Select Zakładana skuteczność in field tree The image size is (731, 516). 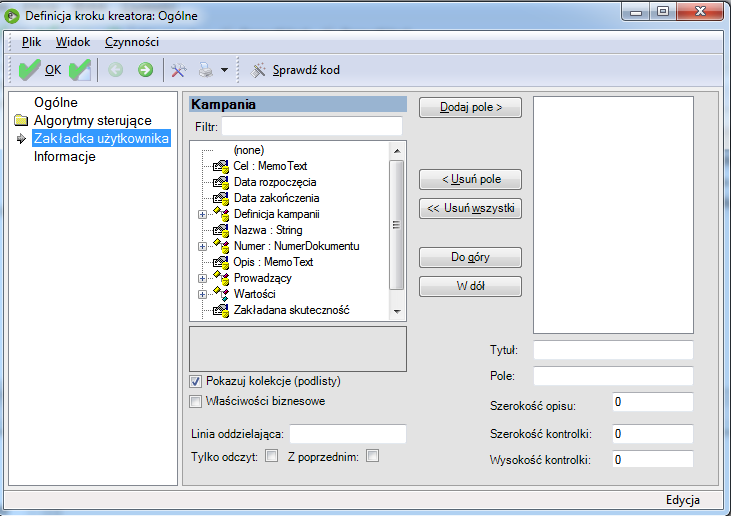click(291, 310)
